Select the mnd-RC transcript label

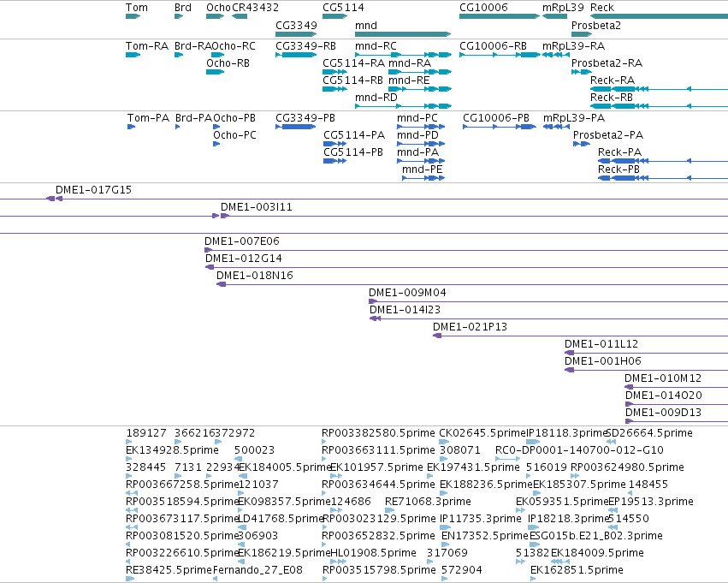376,46
